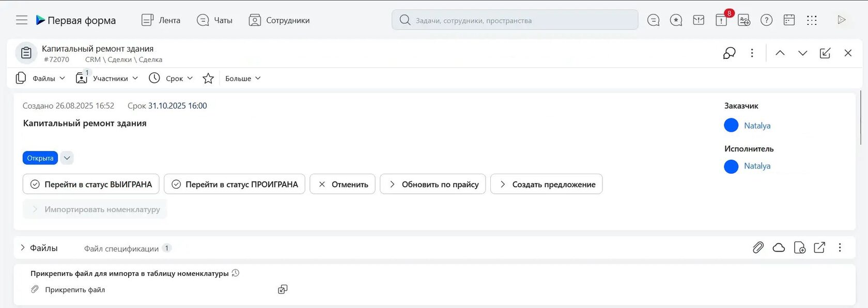Screen dimensions: 868x308
Task: Open task in new window icon
Action: (x=825, y=53)
